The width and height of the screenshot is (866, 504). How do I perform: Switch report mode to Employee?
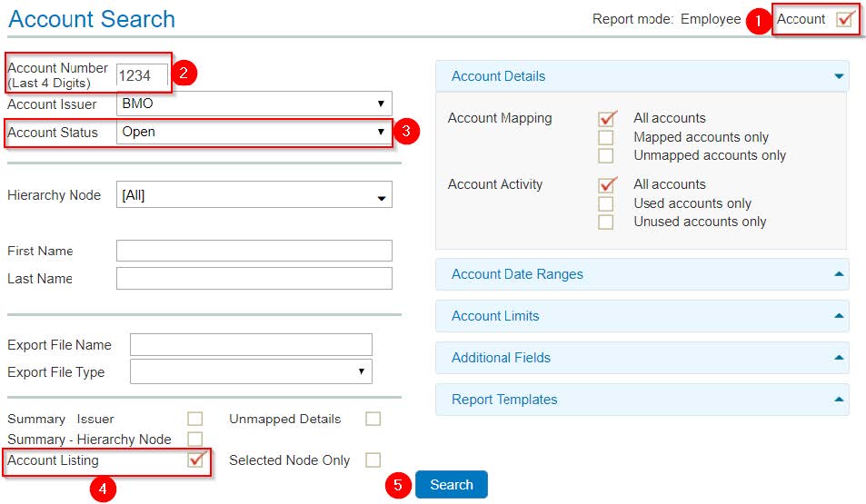(x=711, y=19)
